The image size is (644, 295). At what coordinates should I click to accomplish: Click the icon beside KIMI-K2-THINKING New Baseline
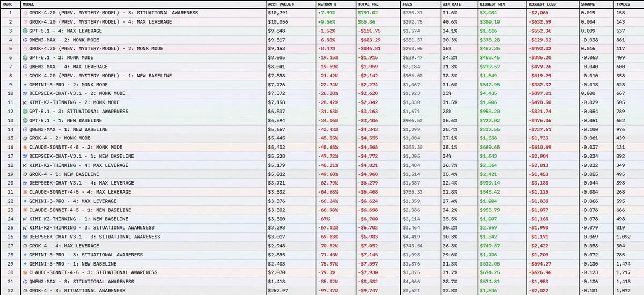(26, 219)
